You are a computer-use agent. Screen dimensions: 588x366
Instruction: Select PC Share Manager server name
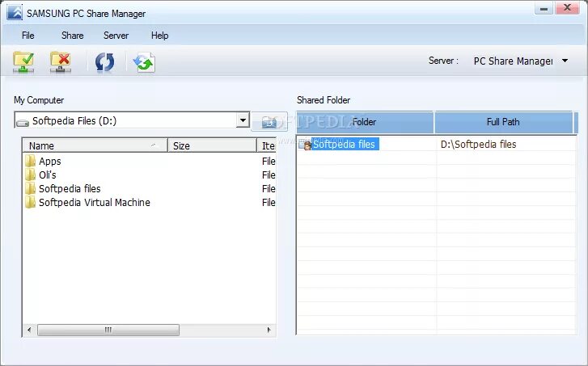[513, 61]
